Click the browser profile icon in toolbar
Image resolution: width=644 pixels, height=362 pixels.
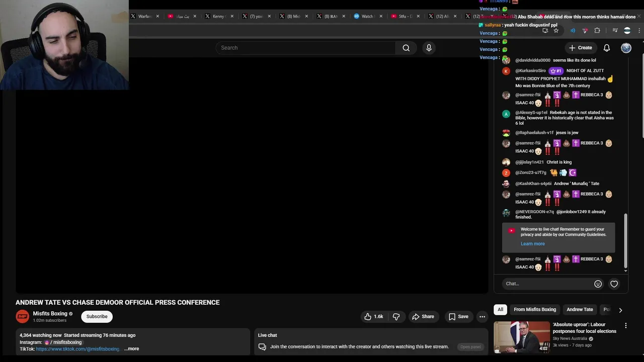point(627,31)
